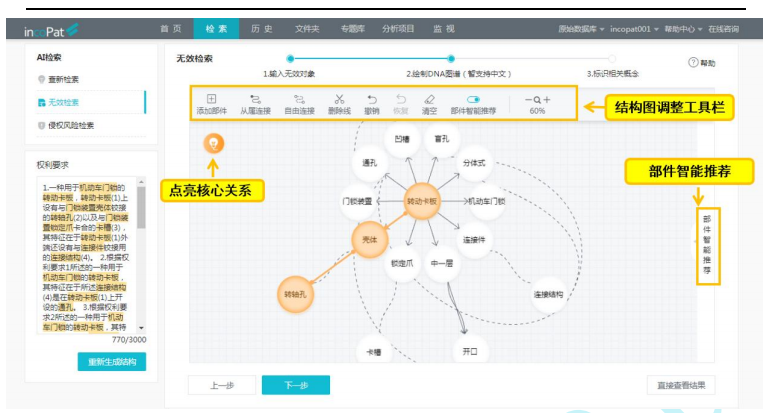Select the 连接结构 node
767x413 pixels.
tap(548, 294)
